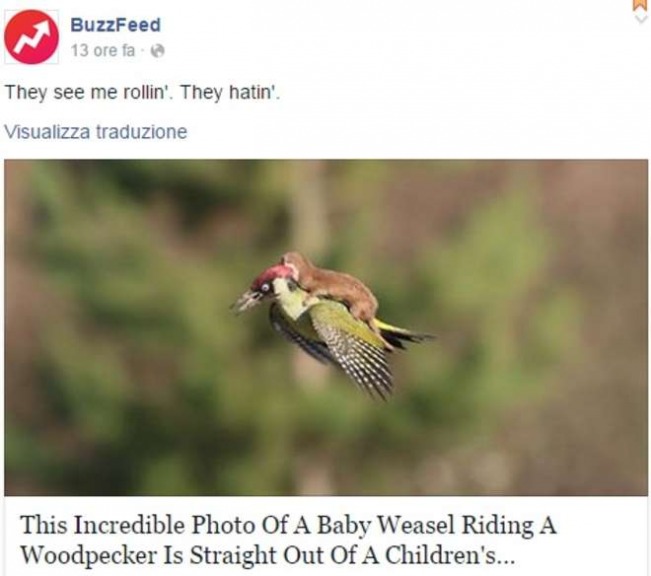Open the post options chevron menu

642,19
